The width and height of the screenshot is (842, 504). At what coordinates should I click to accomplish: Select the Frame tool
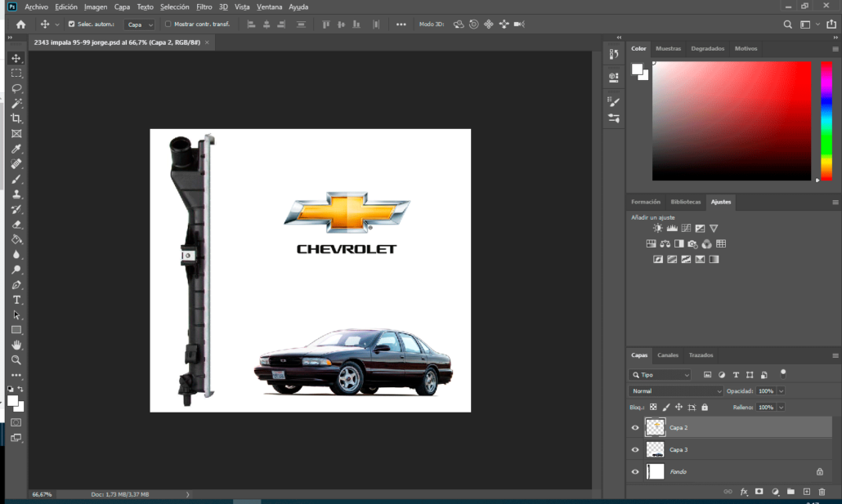click(16, 134)
